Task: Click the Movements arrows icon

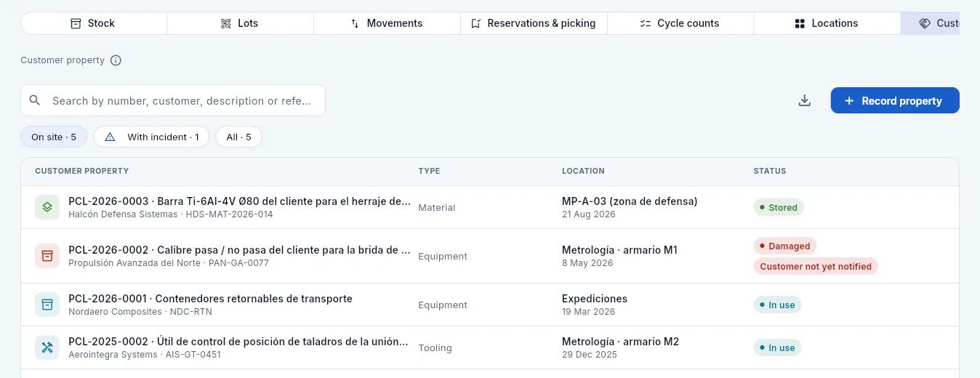Action: (355, 23)
